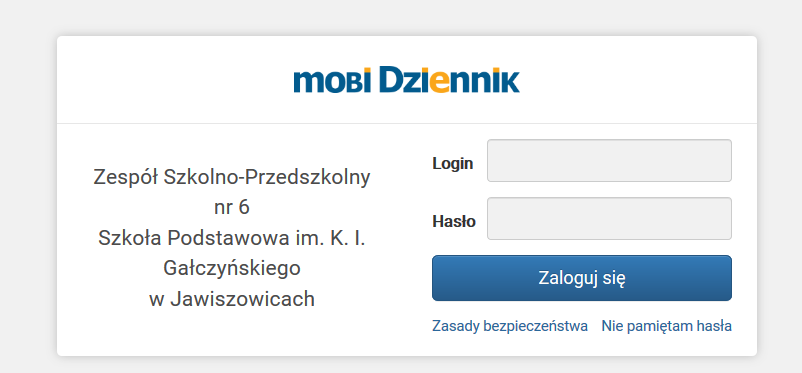The height and width of the screenshot is (373, 802).
Task: Click the gray page background above the card
Action: click(401, 17)
